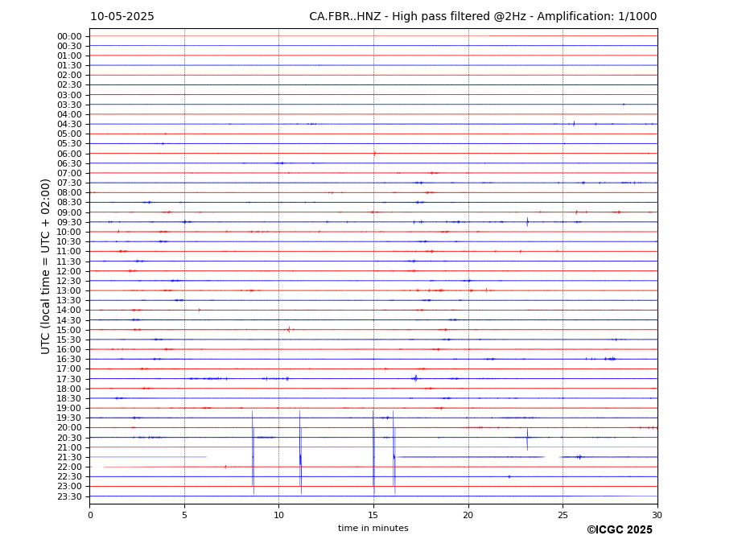Viewport: 746px width, 560px height.
Task: Select the 08:00 row label
Action: 69,192
